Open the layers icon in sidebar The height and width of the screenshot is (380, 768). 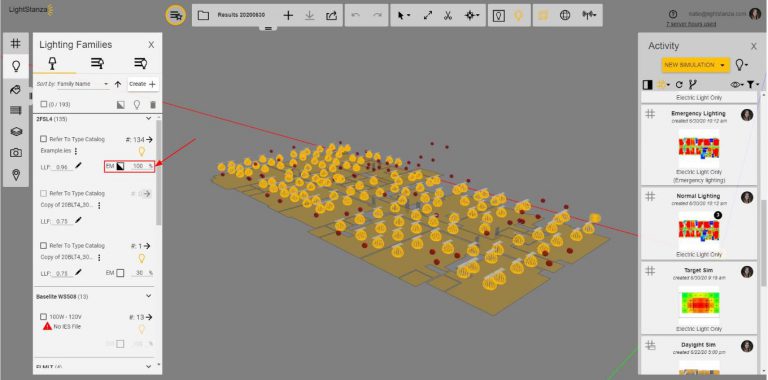(16, 131)
